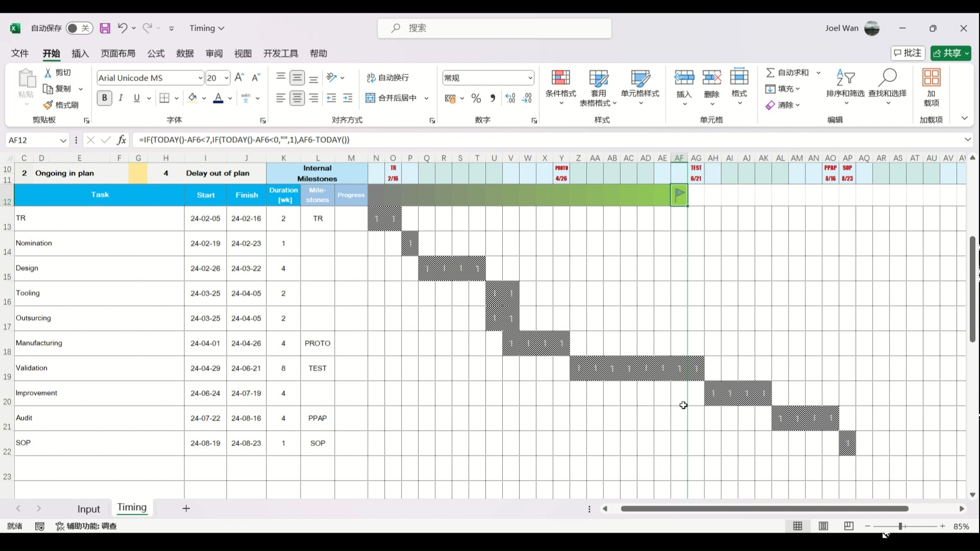This screenshot has width=980, height=551.
Task: Switch to the Data (数据) tab
Action: point(185,54)
